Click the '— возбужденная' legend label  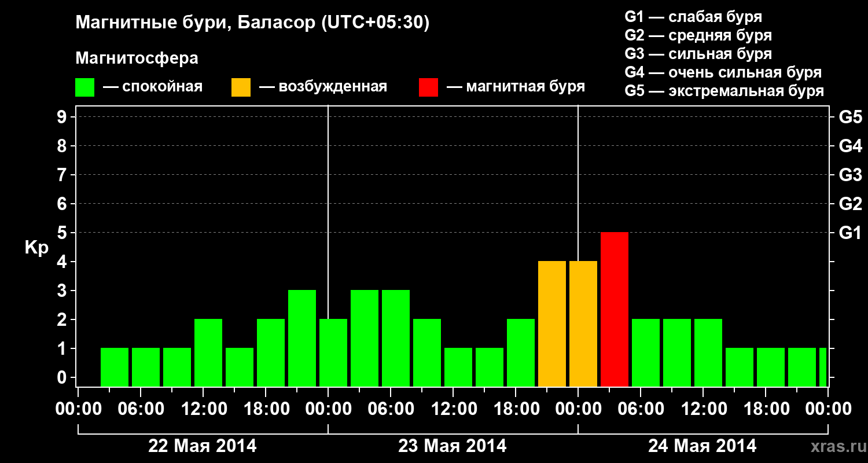(323, 87)
